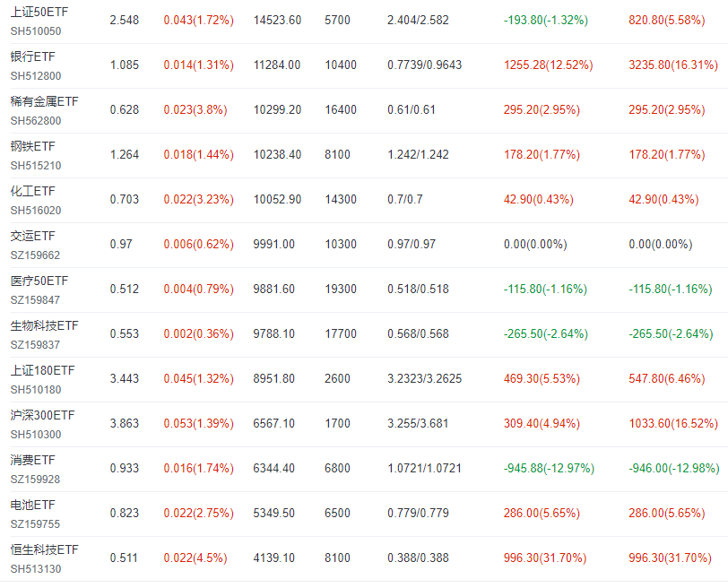This screenshot has height=588, width=728.
Task: Select stock code SZ159755
Action: (35, 524)
